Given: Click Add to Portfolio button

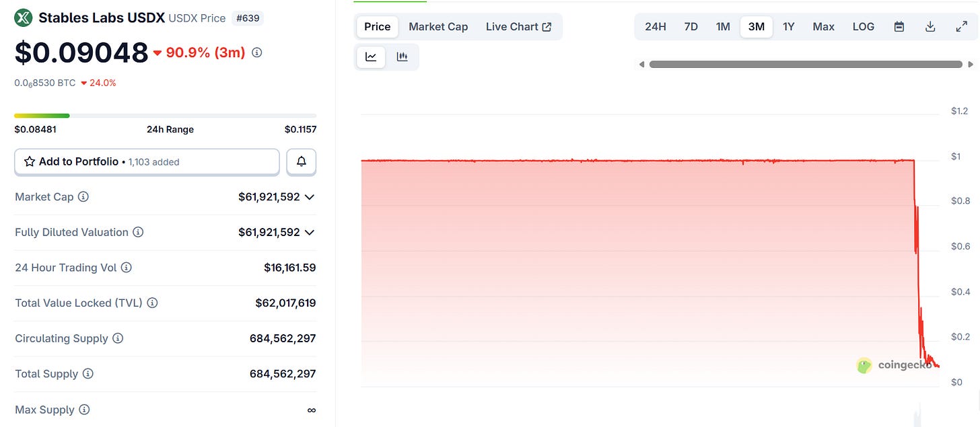Looking at the screenshot, I should 147,161.
